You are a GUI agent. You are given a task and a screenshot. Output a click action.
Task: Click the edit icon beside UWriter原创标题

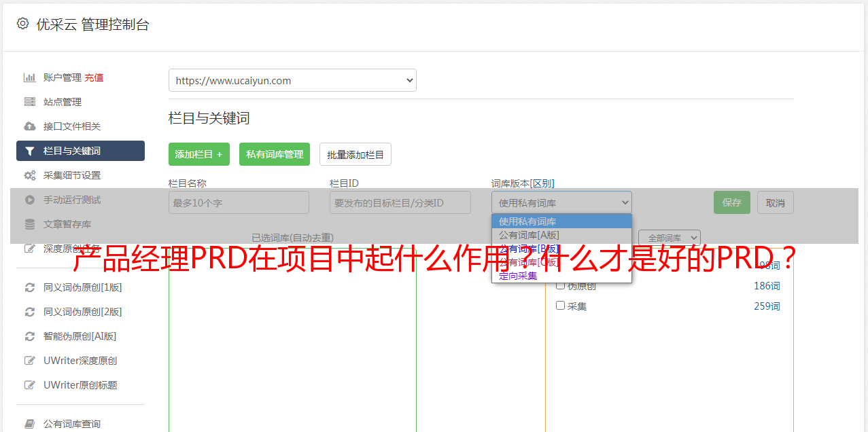pos(29,385)
